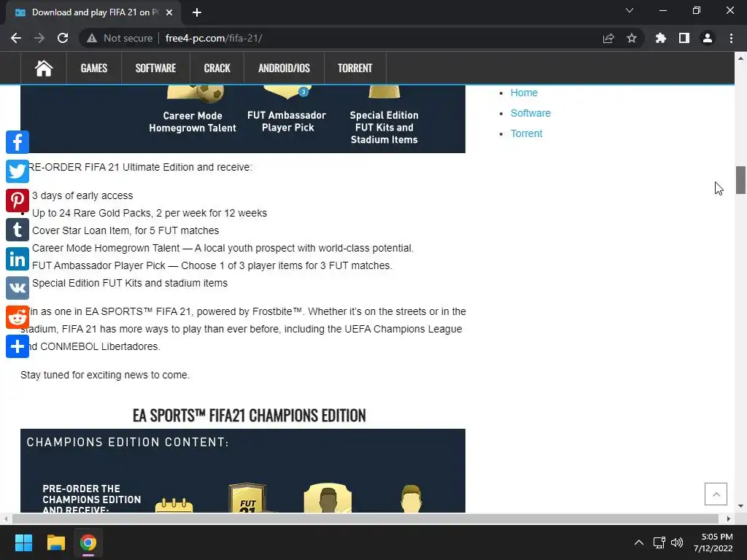The width and height of the screenshot is (747, 560).
Task: Click browser back arrow
Action: (16, 38)
